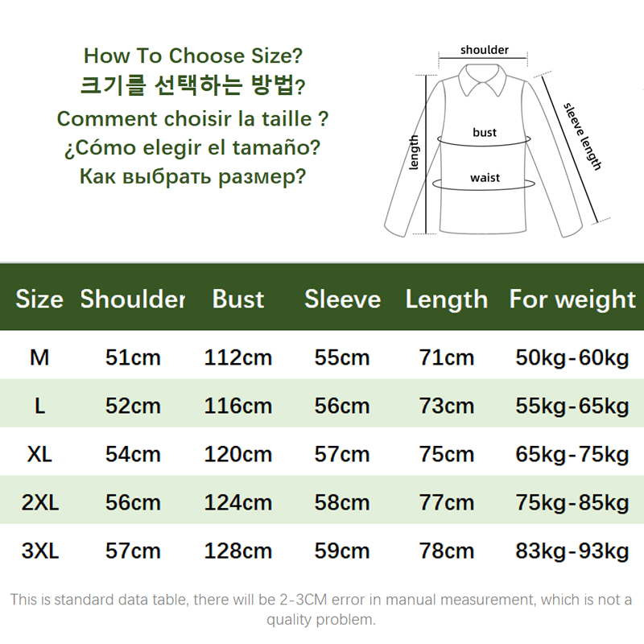Click the Spanish "¿Cómo elegir el tamaño?" text
644x644 pixels.
(x=193, y=148)
